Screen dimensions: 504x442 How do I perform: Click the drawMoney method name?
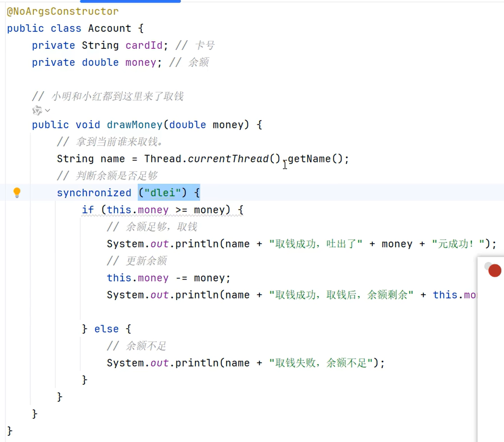[x=135, y=125]
